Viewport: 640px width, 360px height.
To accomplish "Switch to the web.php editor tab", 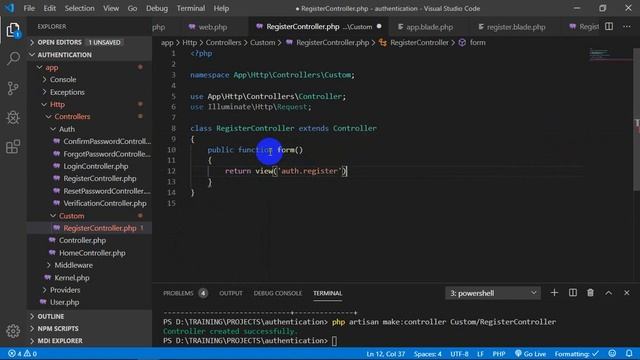I will [x=213, y=27].
